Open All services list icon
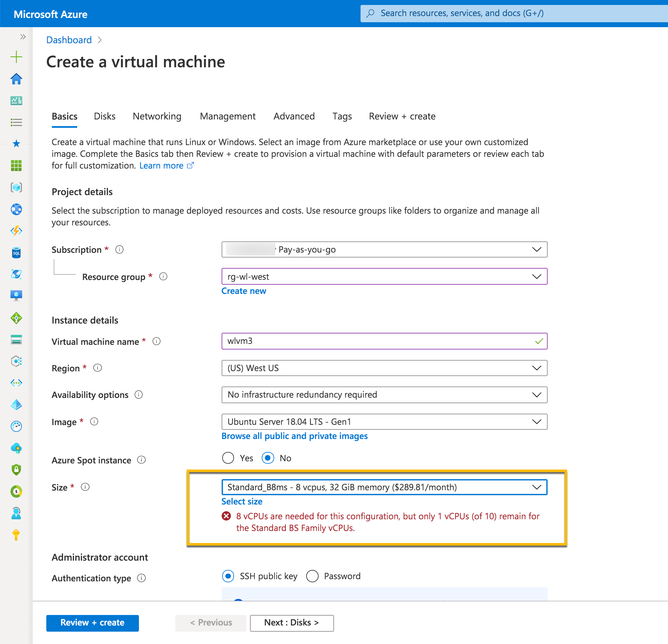Viewport: 668px width, 644px height. [16, 122]
